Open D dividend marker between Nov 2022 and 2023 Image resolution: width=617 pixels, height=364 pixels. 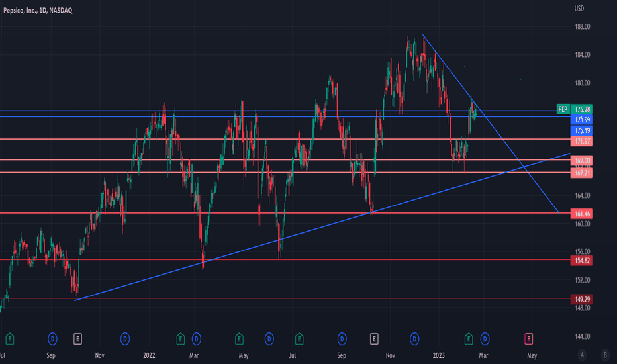414,338
